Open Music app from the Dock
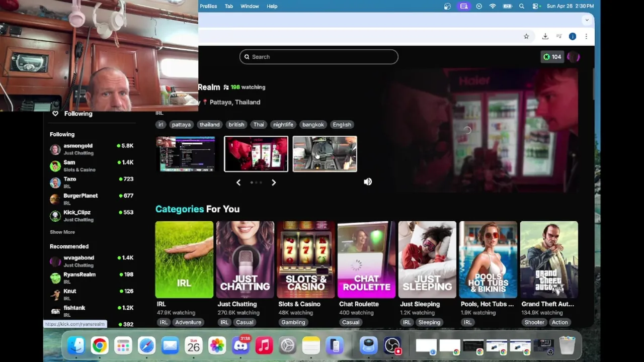Viewport: 644px width, 362px height. (x=264, y=345)
